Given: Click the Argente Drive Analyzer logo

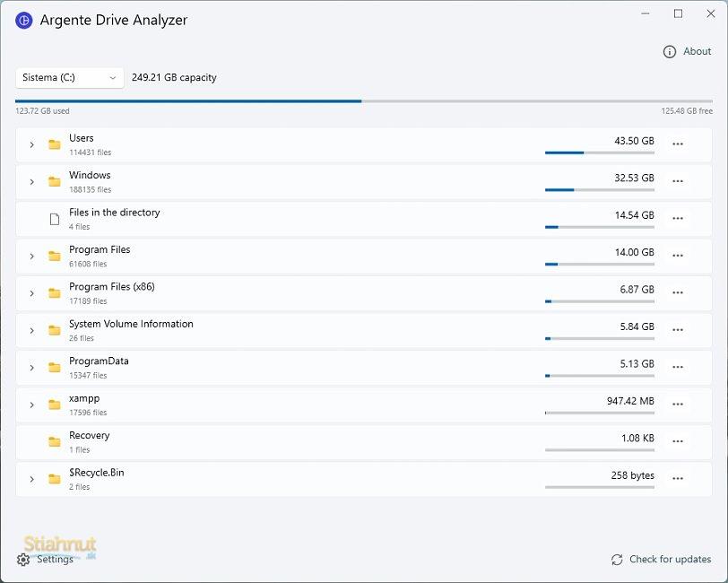Looking at the screenshot, I should [24, 21].
